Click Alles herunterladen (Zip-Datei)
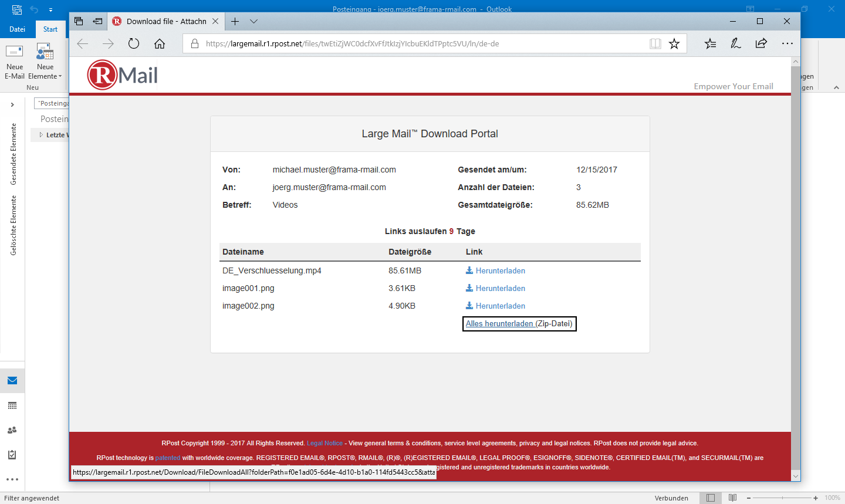The image size is (845, 504). [x=519, y=323]
